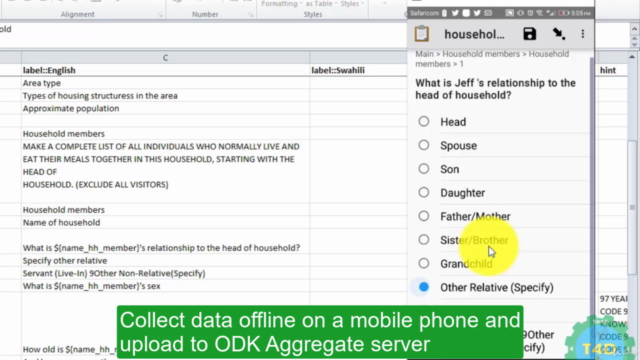Tap the white square notification icon

[466, 13]
